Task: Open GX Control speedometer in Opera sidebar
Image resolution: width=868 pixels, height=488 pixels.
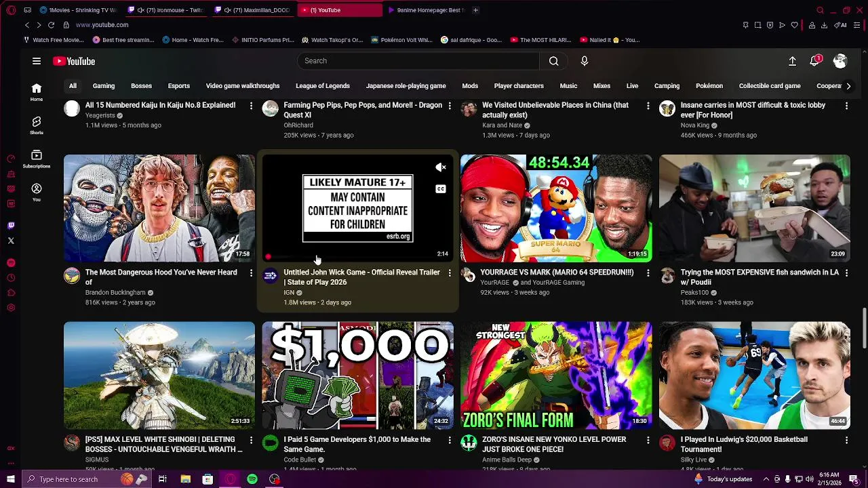Action: tap(11, 159)
